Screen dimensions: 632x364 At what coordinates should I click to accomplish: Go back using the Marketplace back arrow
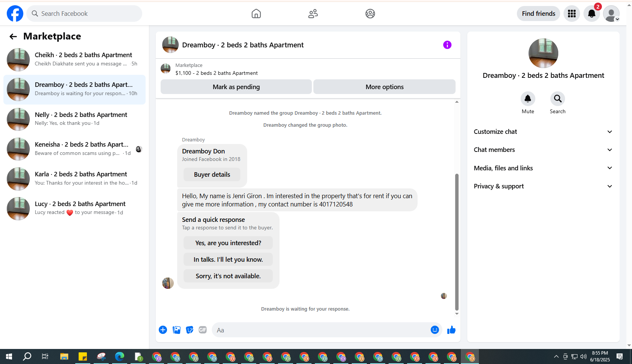point(13,36)
